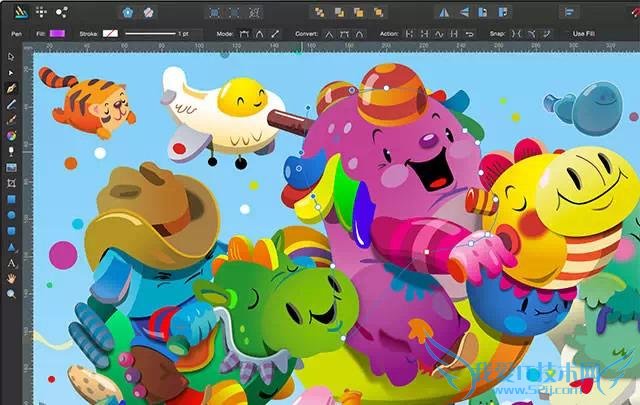Open the Stroke color swatch
This screenshot has height=405, width=640.
tap(109, 33)
